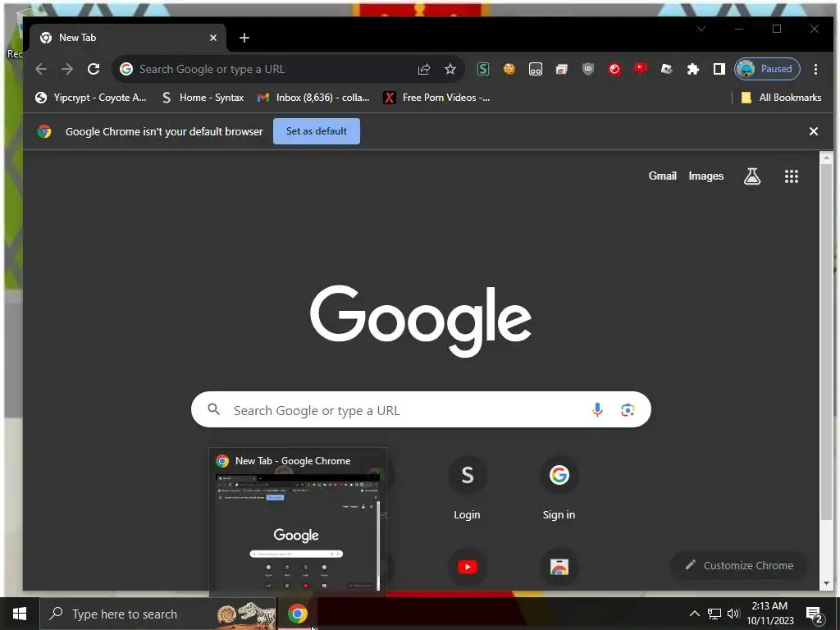Open the Chrome Web Store shortcut
The image size is (840, 630).
(x=559, y=568)
